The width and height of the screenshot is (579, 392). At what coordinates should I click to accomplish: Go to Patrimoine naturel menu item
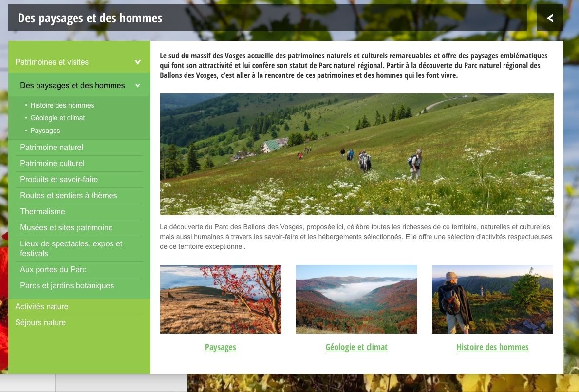pyautogui.click(x=51, y=147)
